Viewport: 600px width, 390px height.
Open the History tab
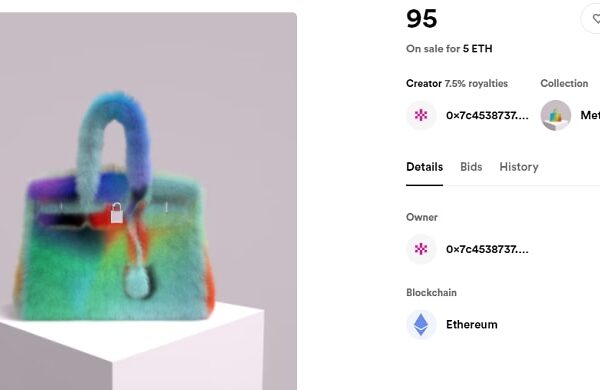519,167
